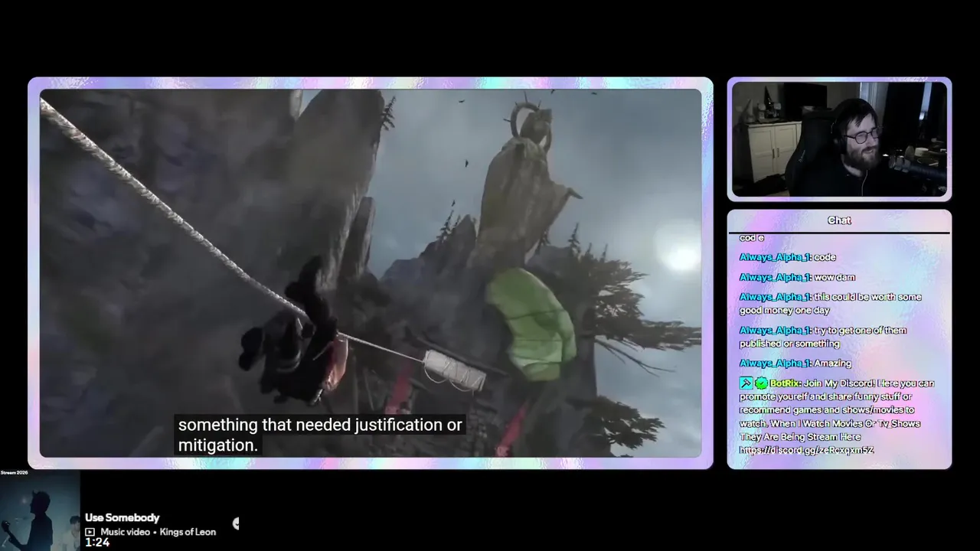Click the 1:24 song timer
980x551 pixels.
click(97, 543)
